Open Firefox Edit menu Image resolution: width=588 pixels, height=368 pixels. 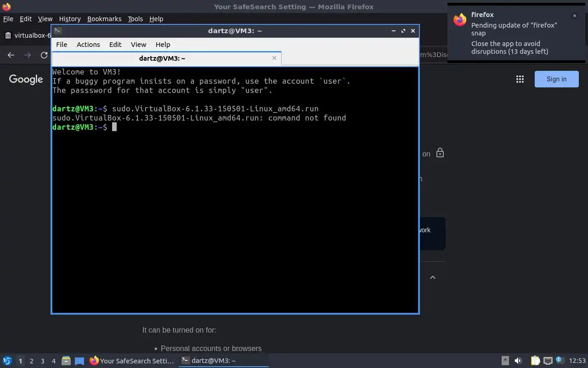26,19
